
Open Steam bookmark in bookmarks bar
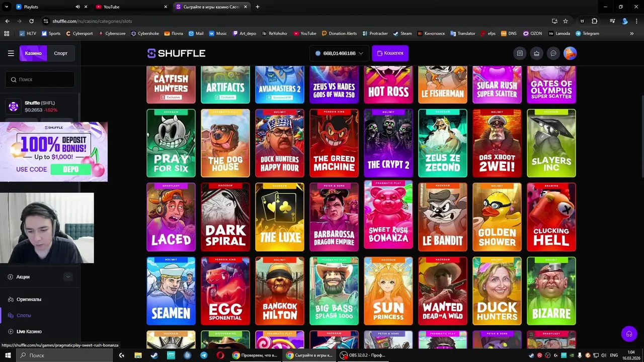(402, 33)
